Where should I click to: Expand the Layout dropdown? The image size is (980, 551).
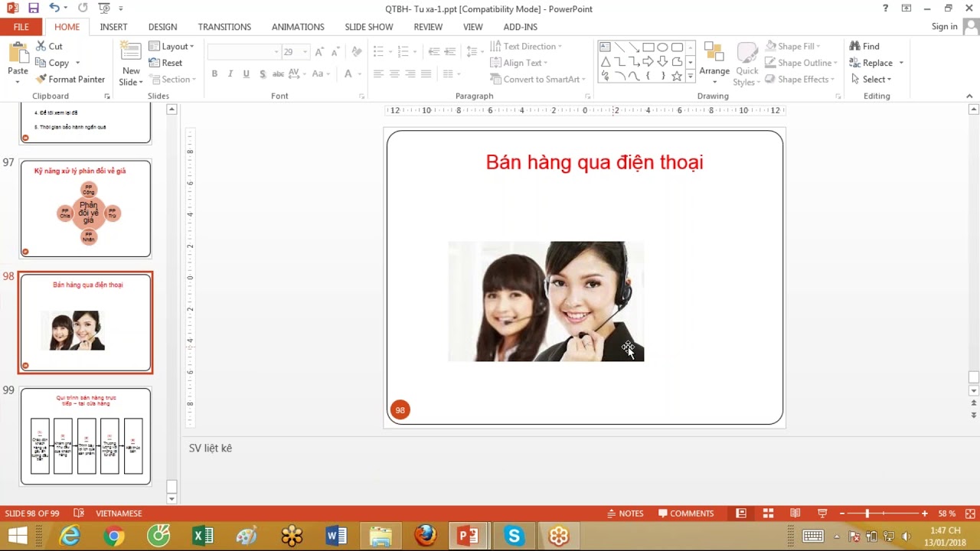point(171,46)
